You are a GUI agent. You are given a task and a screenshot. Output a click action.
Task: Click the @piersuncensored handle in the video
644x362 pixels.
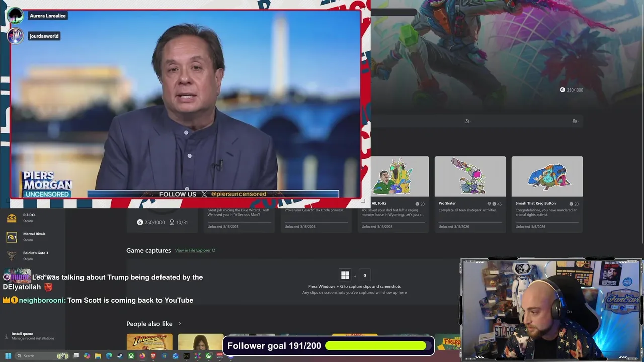[238, 194]
